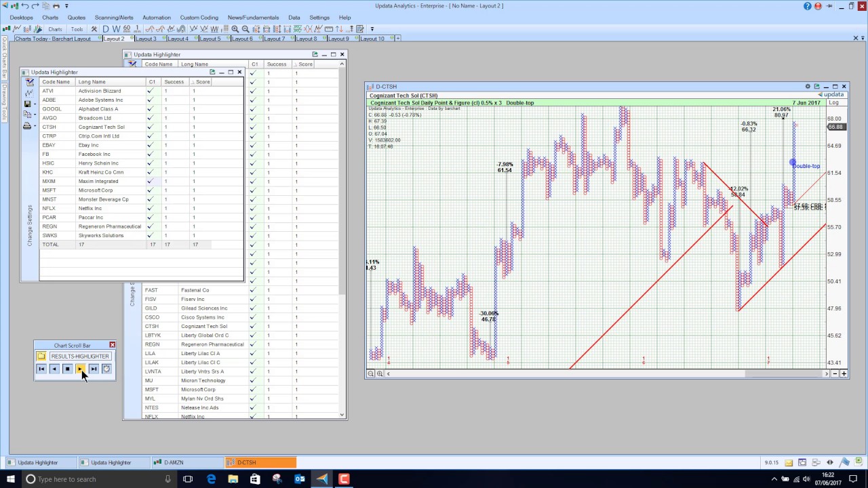Switch to D-AMZN window in bottom bar
This screenshot has width=868, height=488.
coord(186,462)
